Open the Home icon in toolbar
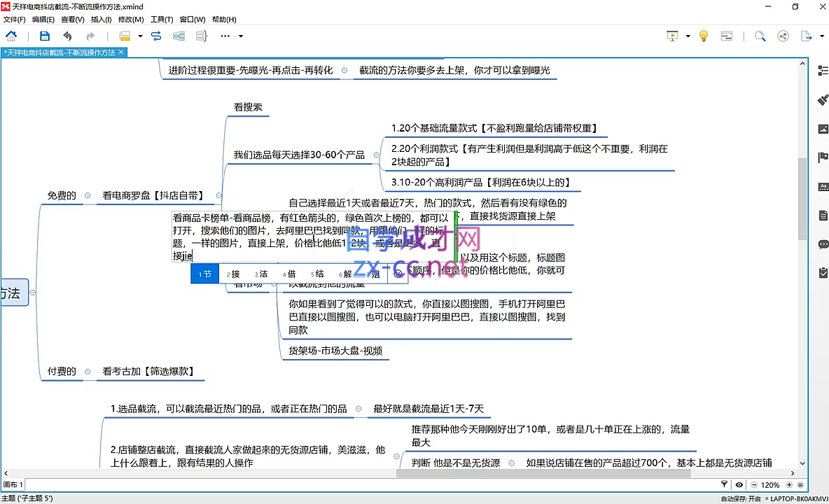This screenshot has height=504, width=829. pos(11,36)
